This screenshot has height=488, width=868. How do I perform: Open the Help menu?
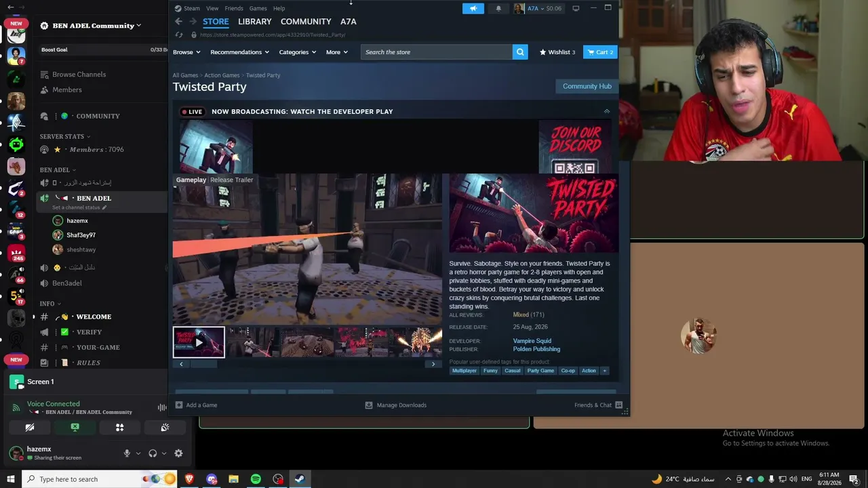pos(279,8)
